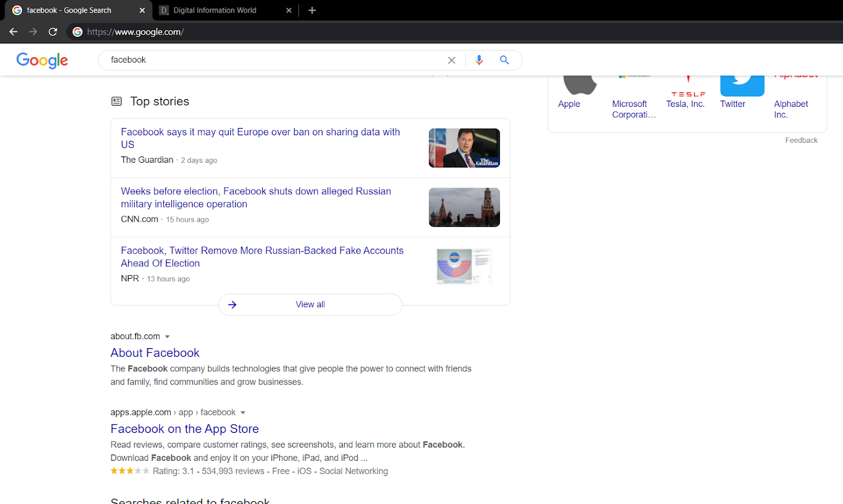Click the site icon in the address bar
843x504 pixels.
tap(77, 32)
